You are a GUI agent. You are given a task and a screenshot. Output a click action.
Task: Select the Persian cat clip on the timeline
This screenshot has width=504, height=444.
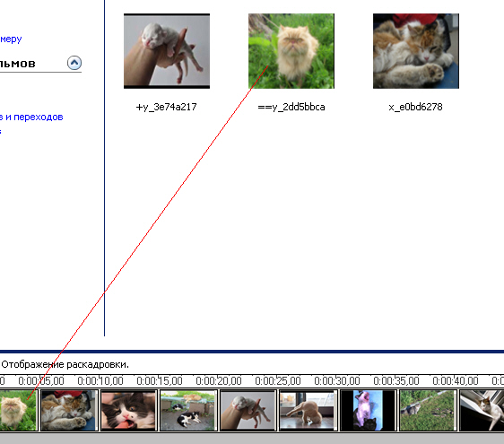[x=19, y=410]
